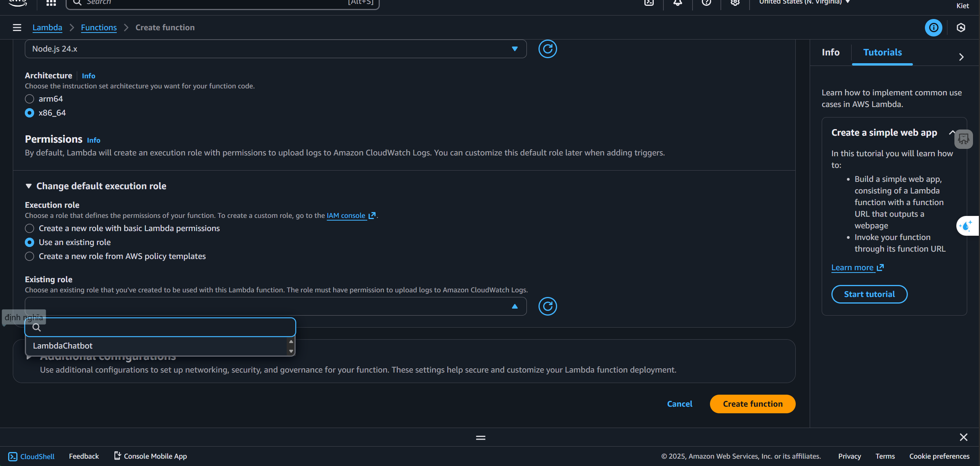Image resolution: width=980 pixels, height=466 pixels.
Task: Click the refresh icon beside the runtime dropdown
Action: (x=547, y=49)
